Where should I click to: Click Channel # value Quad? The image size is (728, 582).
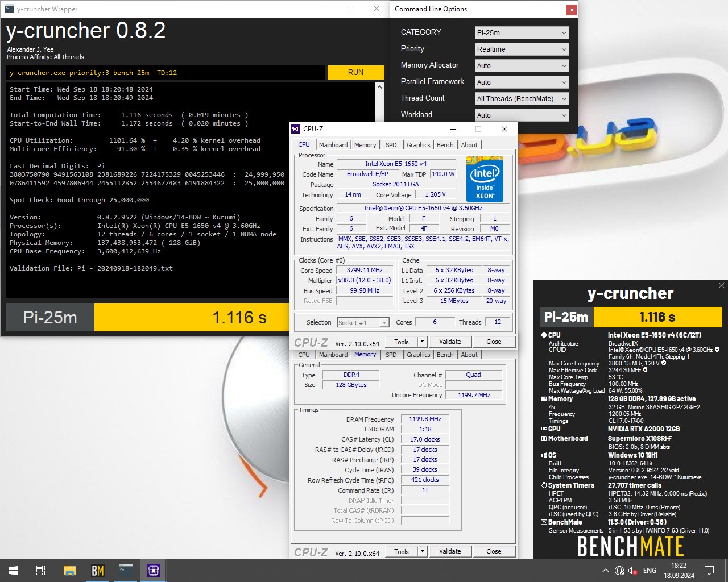tap(473, 375)
